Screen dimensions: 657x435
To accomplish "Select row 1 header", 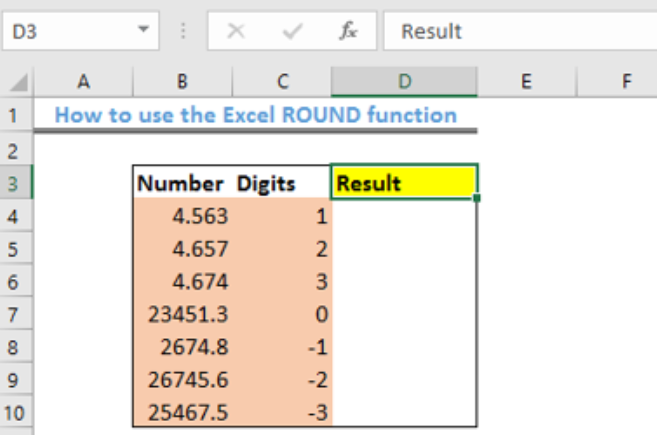I will pyautogui.click(x=16, y=115).
